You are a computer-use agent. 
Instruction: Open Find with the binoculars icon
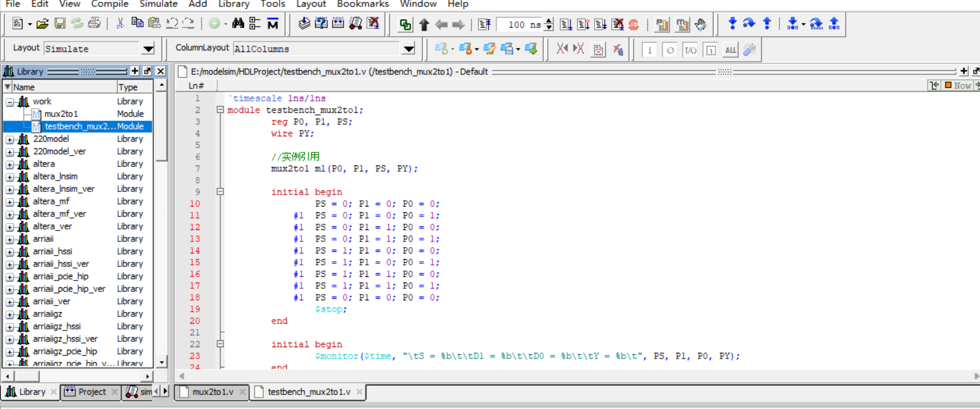[x=238, y=23]
